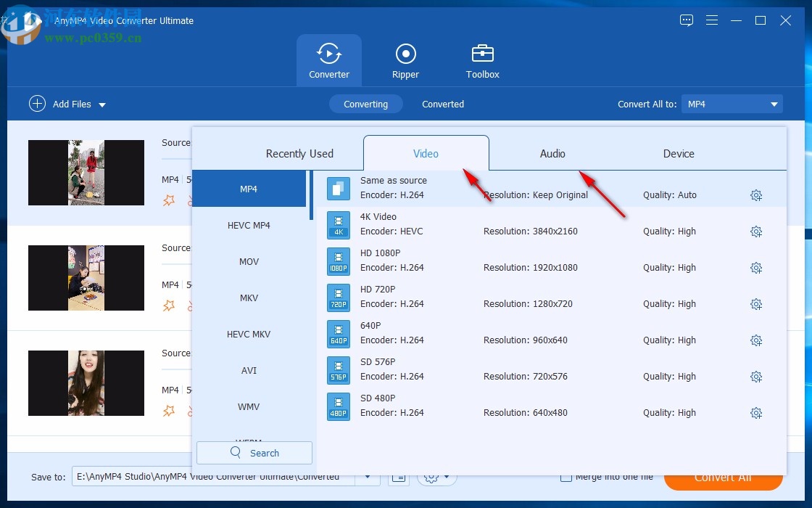Open the Convert All to format dropdown
This screenshot has height=508, width=812.
coord(732,104)
